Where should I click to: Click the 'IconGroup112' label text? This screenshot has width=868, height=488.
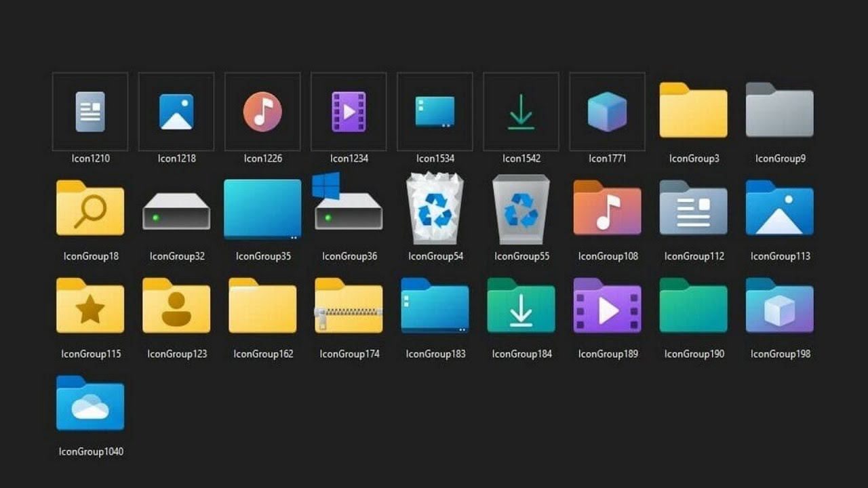693,256
